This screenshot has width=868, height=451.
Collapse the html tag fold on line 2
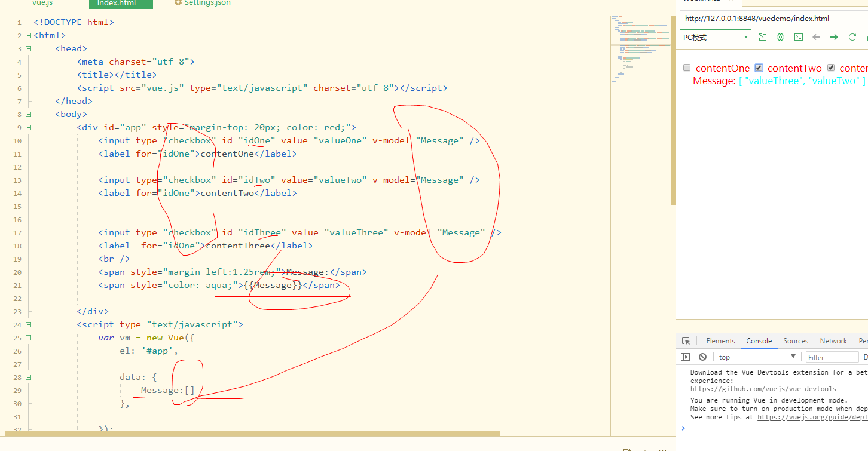click(x=28, y=35)
